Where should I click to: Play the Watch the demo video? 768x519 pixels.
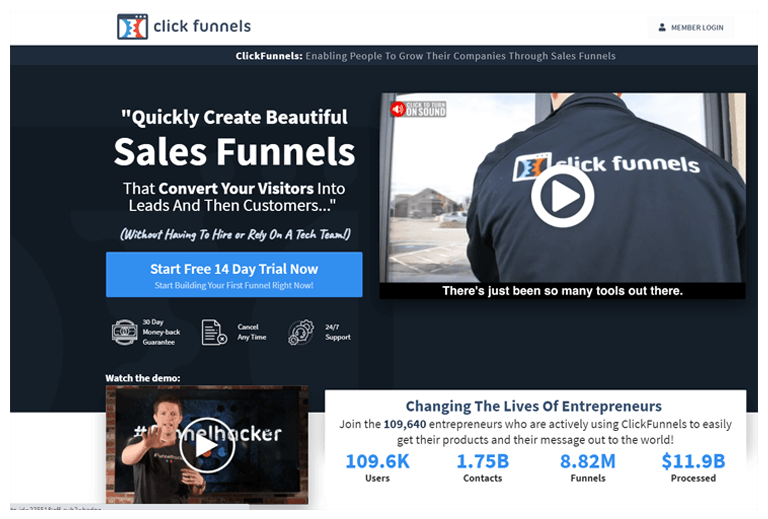(206, 445)
